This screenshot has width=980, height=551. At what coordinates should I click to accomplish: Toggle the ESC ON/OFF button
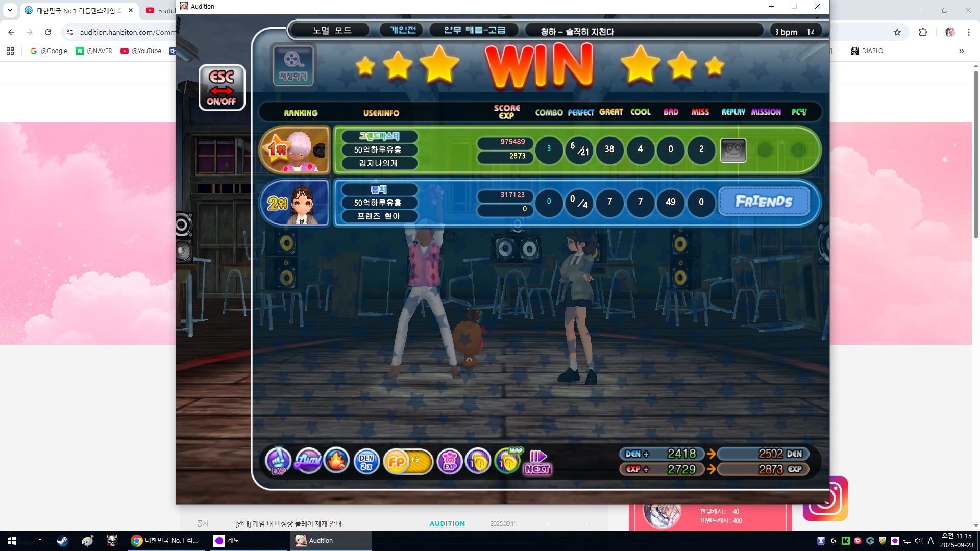(x=222, y=88)
